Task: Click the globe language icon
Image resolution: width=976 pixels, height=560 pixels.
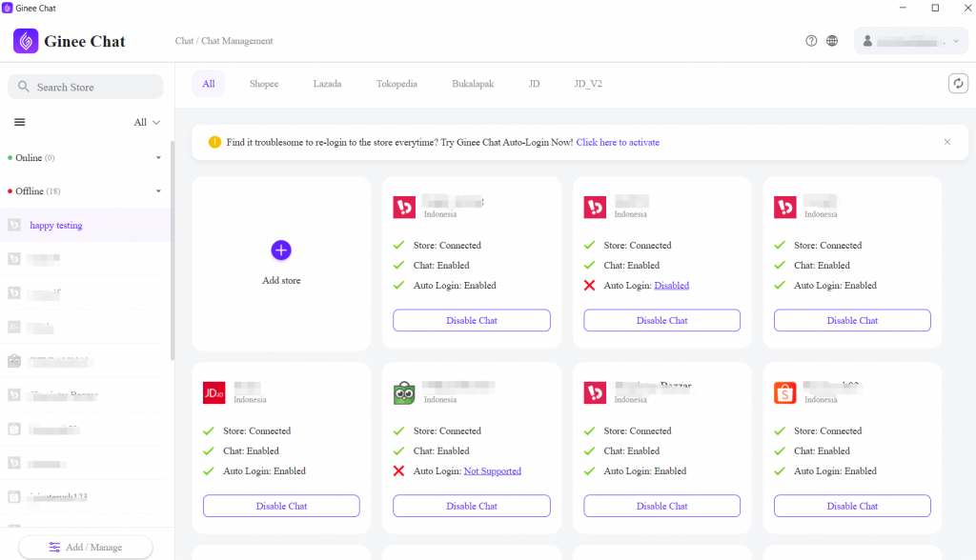Action: tap(832, 41)
